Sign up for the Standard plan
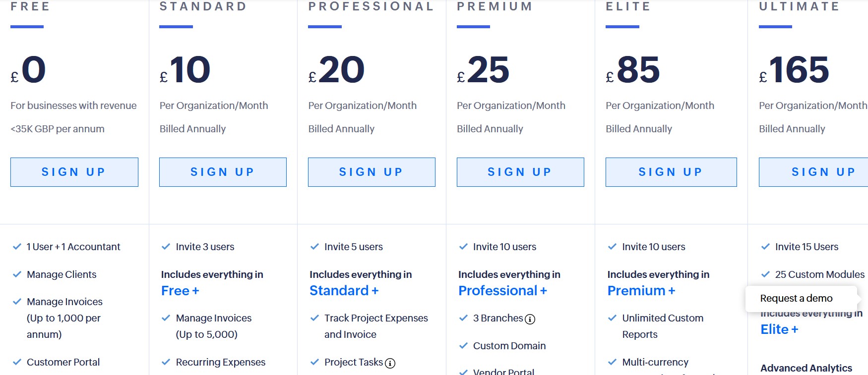The image size is (868, 375). tap(222, 172)
